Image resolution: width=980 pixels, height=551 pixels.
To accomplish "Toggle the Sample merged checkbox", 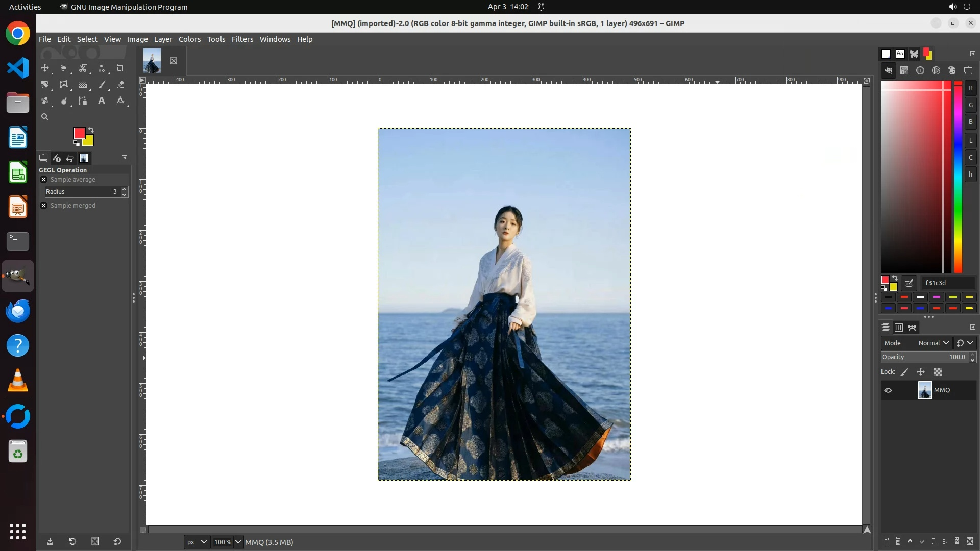I will (44, 206).
